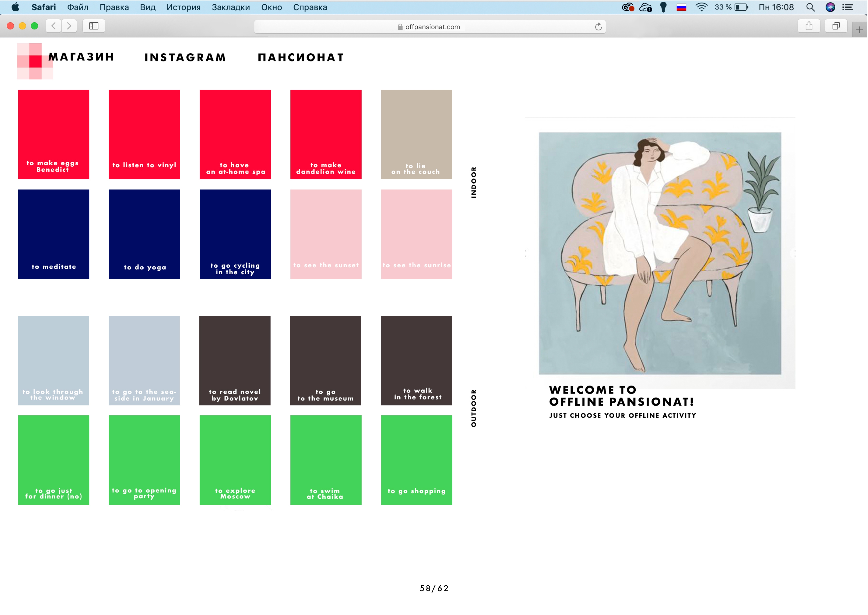Viewport: 868px width, 615px height.
Task: Show all tabs overview icon
Action: click(x=836, y=26)
